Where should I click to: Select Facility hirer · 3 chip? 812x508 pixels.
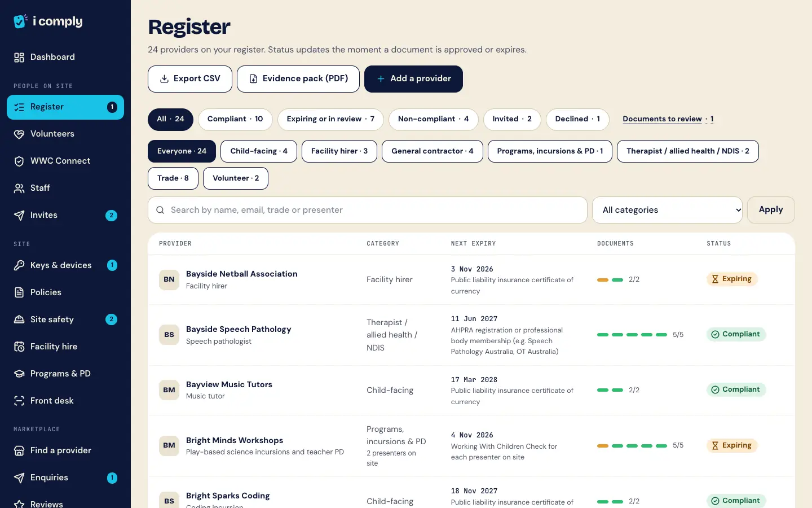[339, 151]
